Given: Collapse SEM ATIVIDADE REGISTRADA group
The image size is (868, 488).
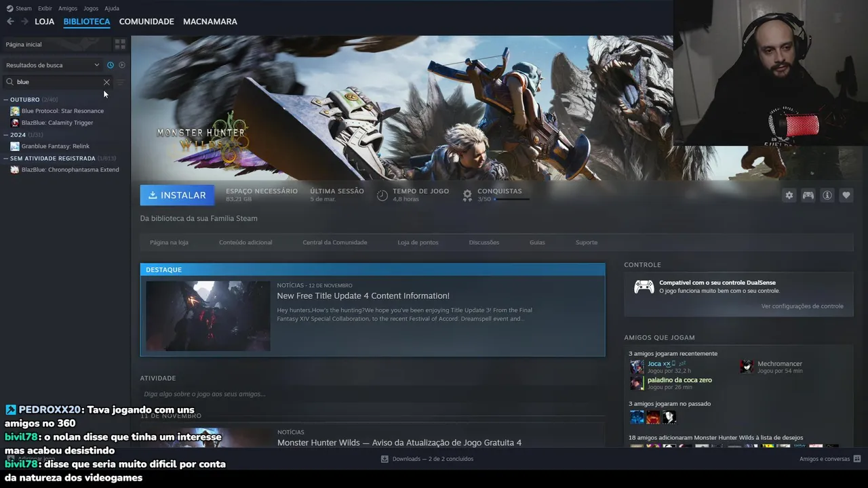Looking at the screenshot, I should [5, 158].
